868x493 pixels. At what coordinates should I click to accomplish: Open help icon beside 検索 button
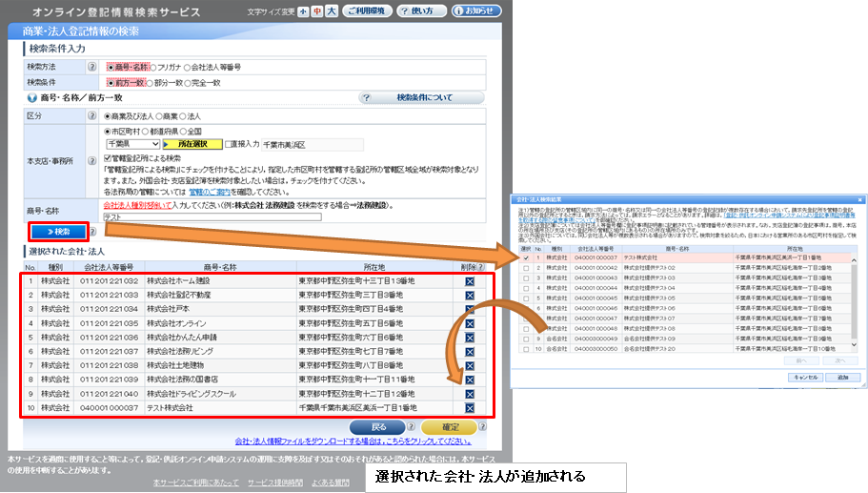93,232
